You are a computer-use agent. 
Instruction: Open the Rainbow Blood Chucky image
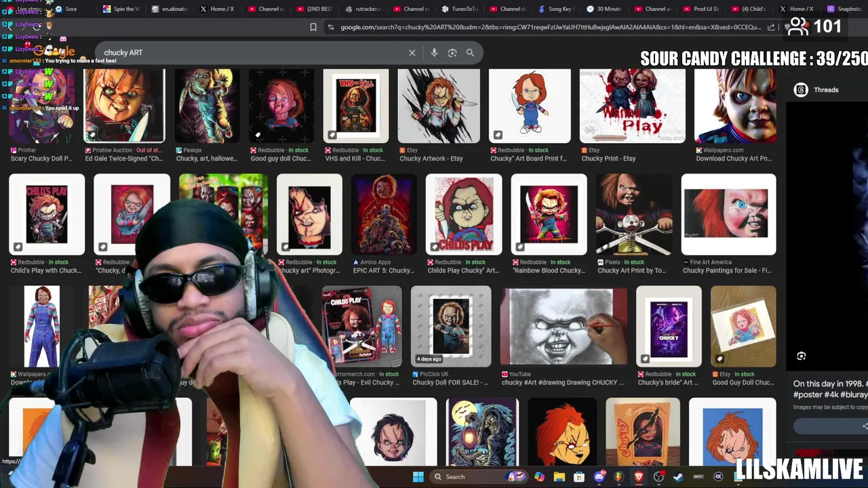(549, 214)
